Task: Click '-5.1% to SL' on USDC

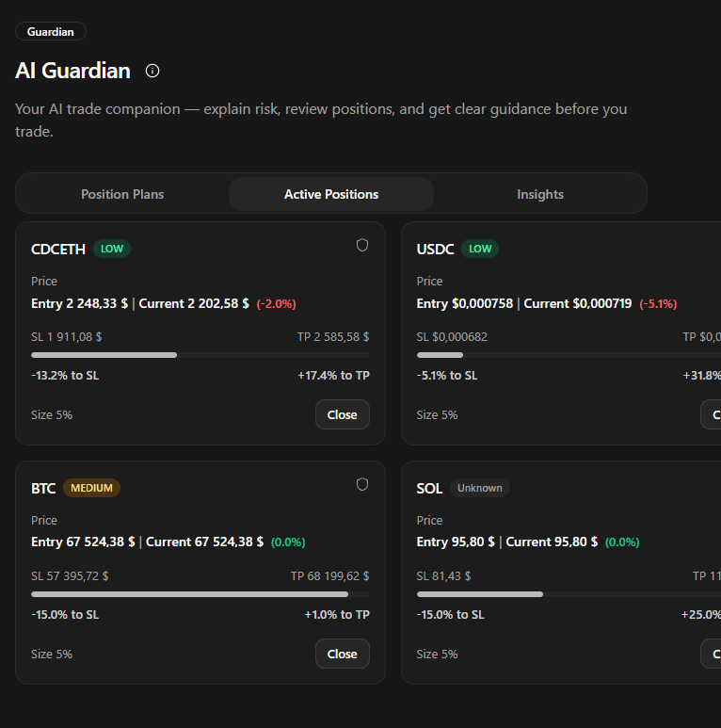Action: click(447, 376)
